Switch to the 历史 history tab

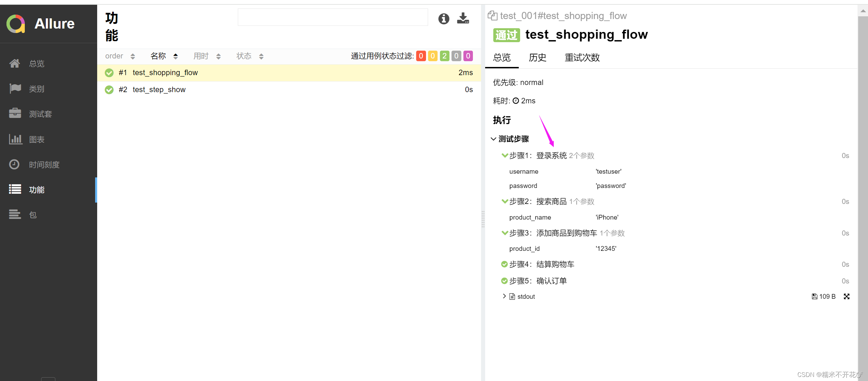[537, 58]
